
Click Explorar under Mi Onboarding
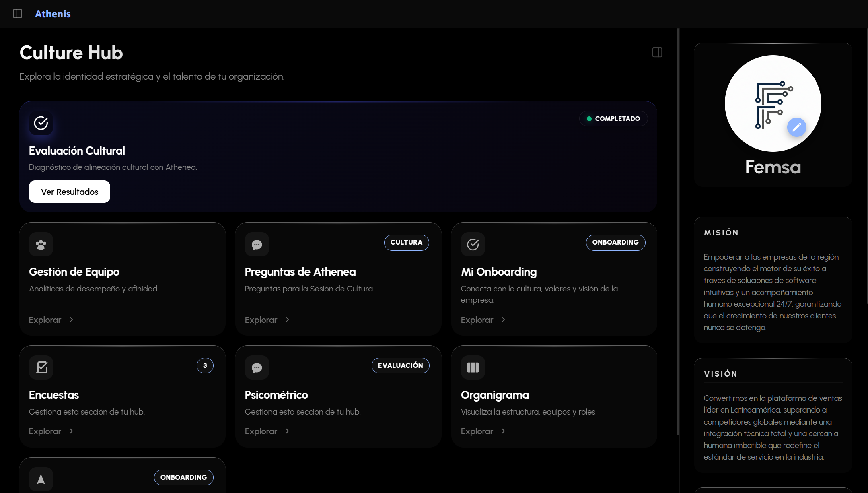477,320
